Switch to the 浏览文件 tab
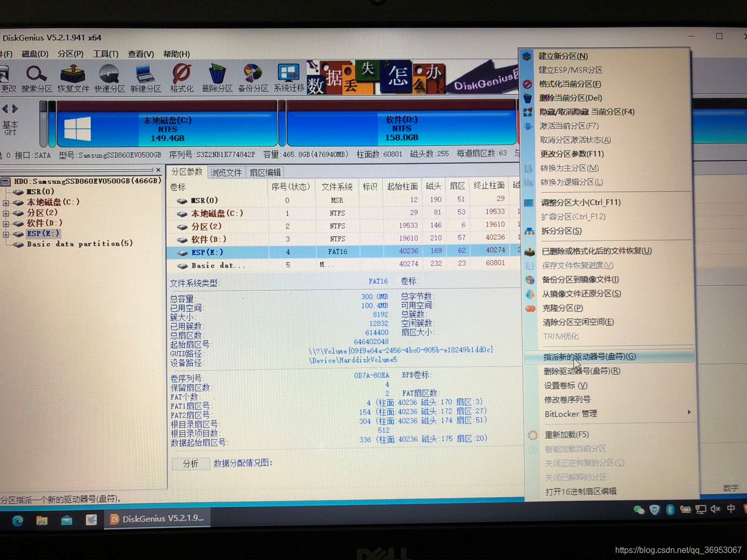 tap(226, 172)
